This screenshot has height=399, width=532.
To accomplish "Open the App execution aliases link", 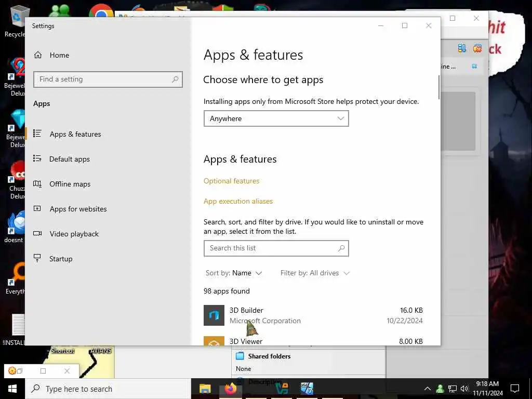I will tap(238, 201).
